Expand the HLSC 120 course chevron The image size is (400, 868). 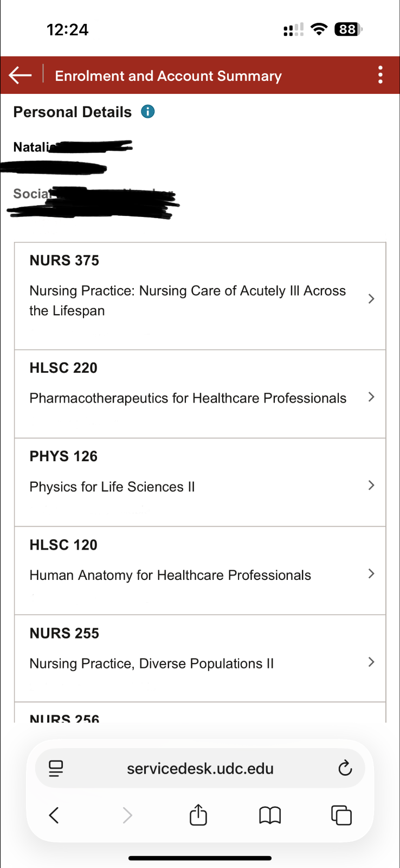[x=371, y=574]
